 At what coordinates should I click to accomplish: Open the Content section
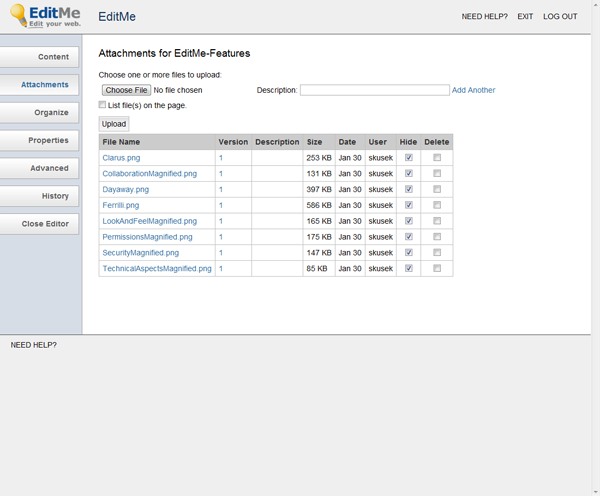39,57
